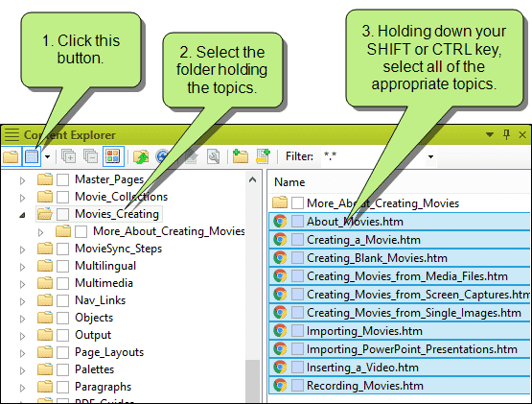The image size is (532, 404).
Task: Close the Content Explorer pane
Action: click(522, 135)
